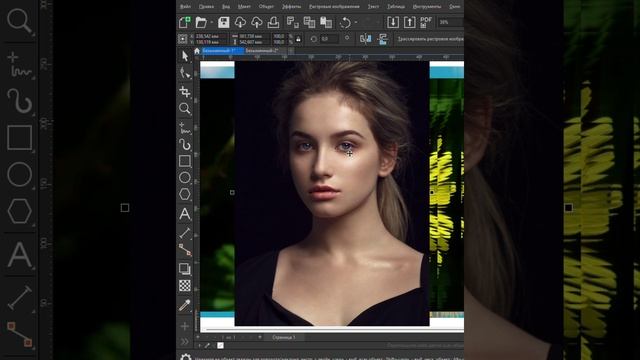640x360 pixels.
Task: Undo the last action
Action: click(x=345, y=22)
